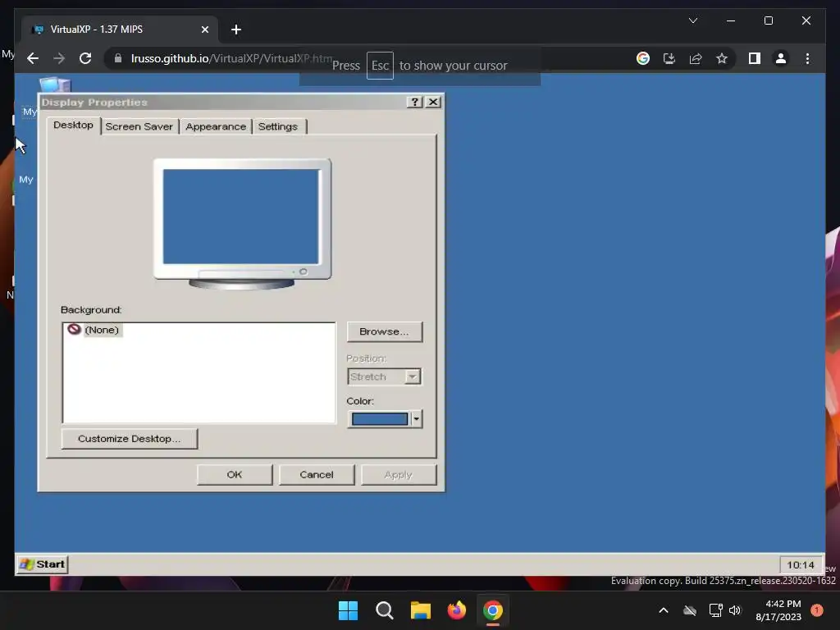This screenshot has height=630, width=840.
Task: Go forward to the next page
Action: [x=59, y=58]
